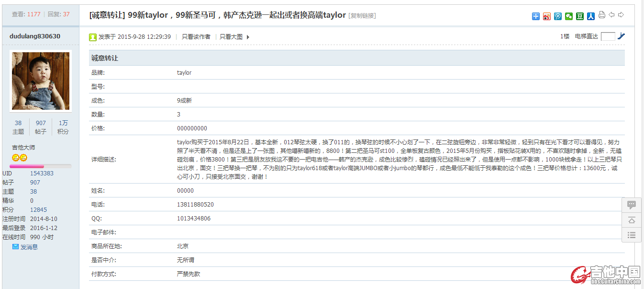
Task: Click the elevator jump icon
Action: click(x=622, y=36)
